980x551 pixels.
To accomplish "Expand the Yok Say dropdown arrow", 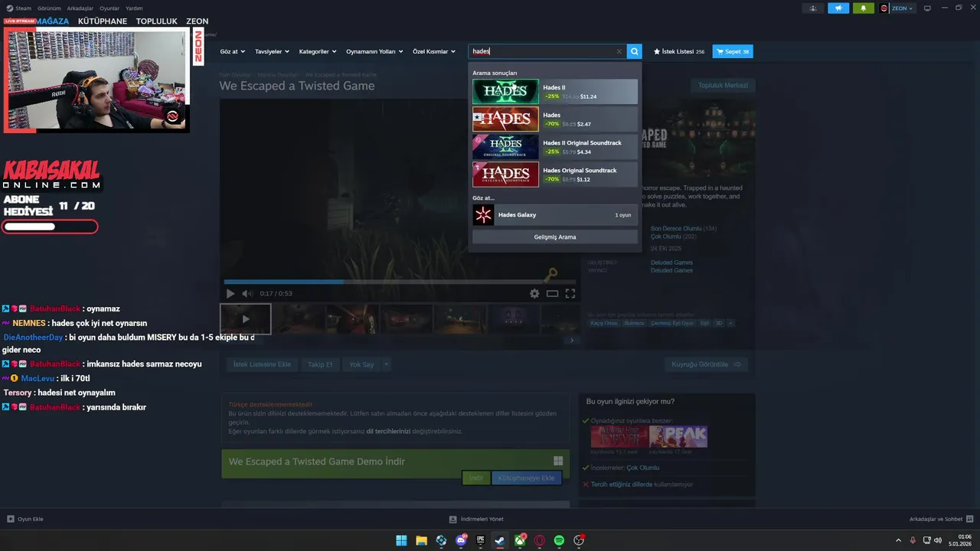I will (x=387, y=364).
